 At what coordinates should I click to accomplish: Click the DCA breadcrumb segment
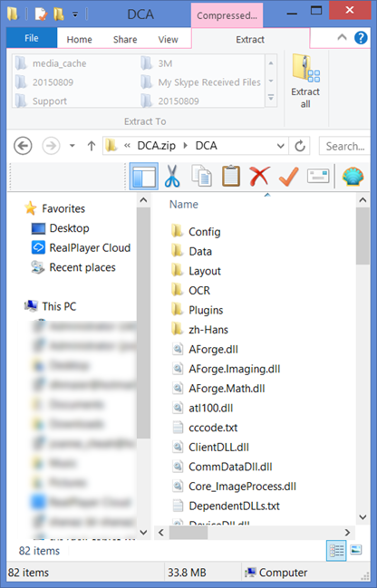206,146
